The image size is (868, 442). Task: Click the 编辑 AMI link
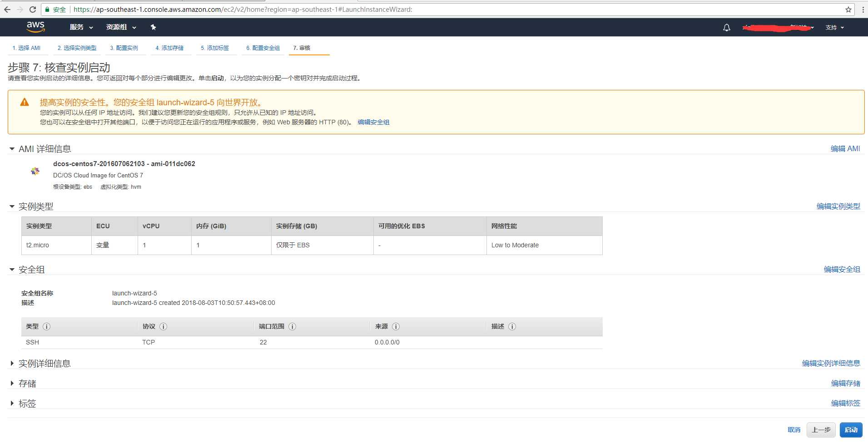click(845, 149)
